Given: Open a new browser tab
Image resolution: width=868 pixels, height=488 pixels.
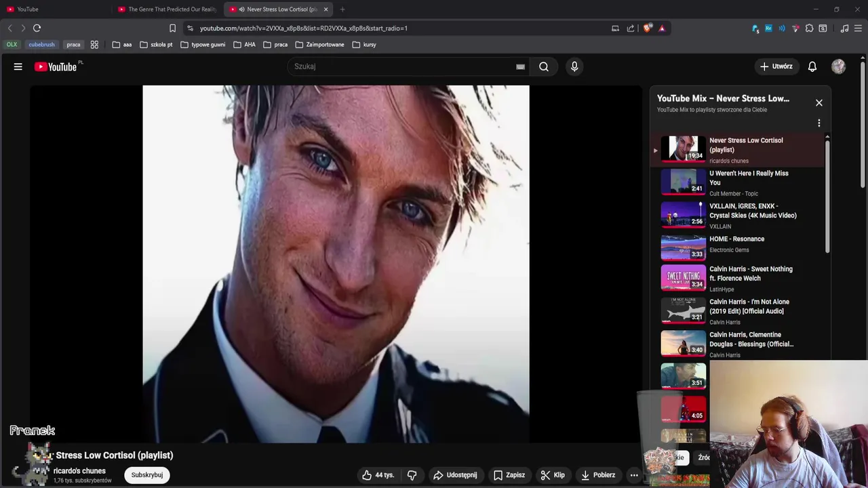Looking at the screenshot, I should pos(342,9).
